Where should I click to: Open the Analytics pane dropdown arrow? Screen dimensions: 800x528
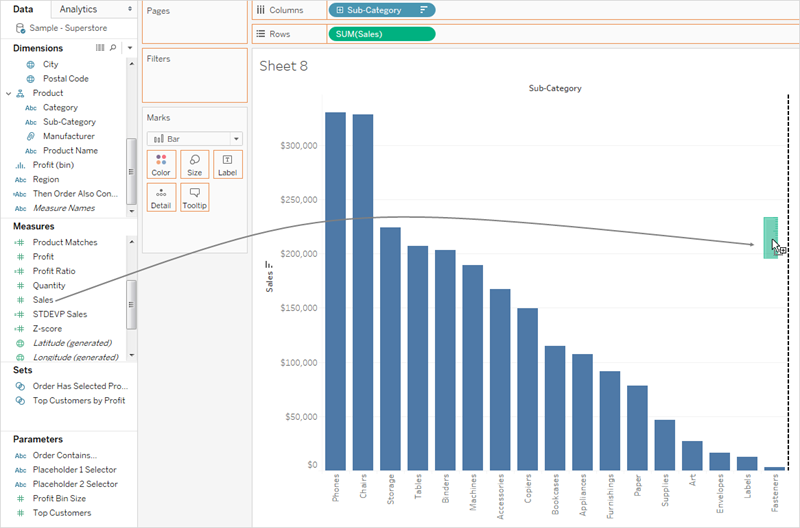(x=130, y=9)
